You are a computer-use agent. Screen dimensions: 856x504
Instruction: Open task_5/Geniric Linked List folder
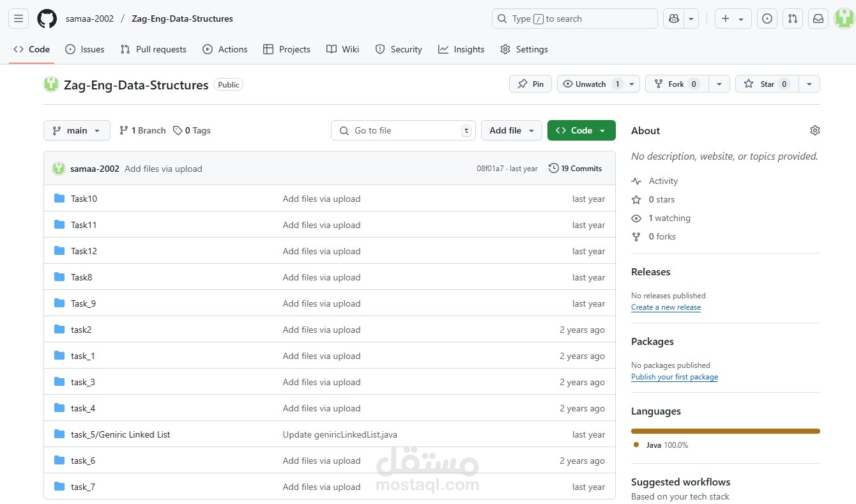tap(120, 434)
